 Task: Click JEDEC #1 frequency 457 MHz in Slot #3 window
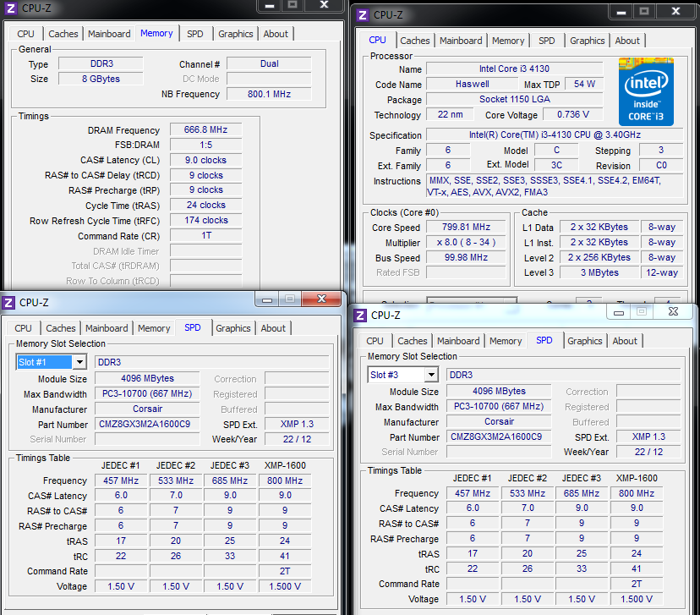473,493
